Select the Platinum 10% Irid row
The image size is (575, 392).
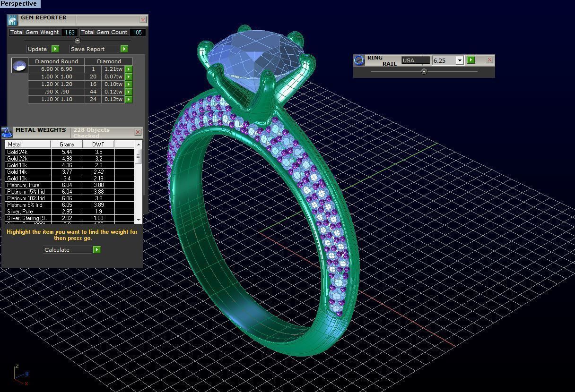click(x=70, y=198)
